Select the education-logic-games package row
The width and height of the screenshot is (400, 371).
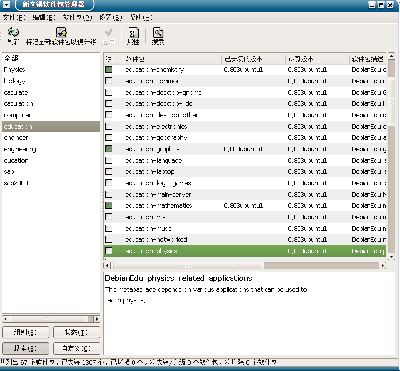coord(245,183)
